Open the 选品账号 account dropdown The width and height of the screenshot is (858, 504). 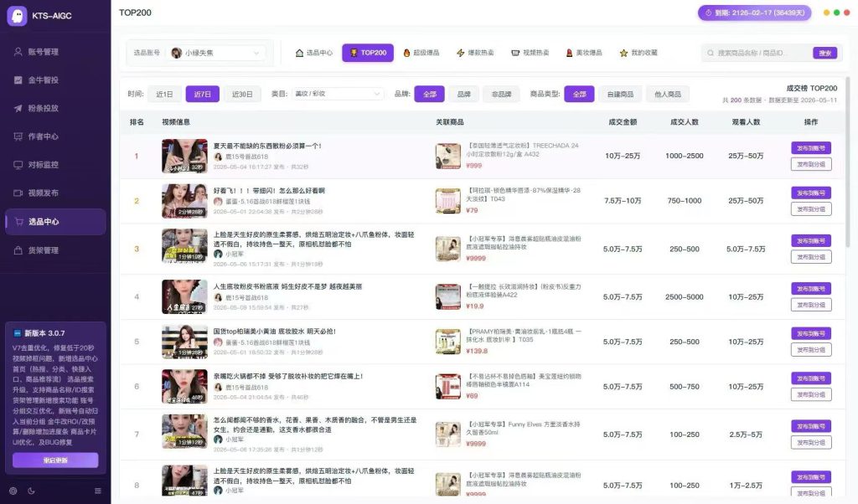click(x=215, y=53)
